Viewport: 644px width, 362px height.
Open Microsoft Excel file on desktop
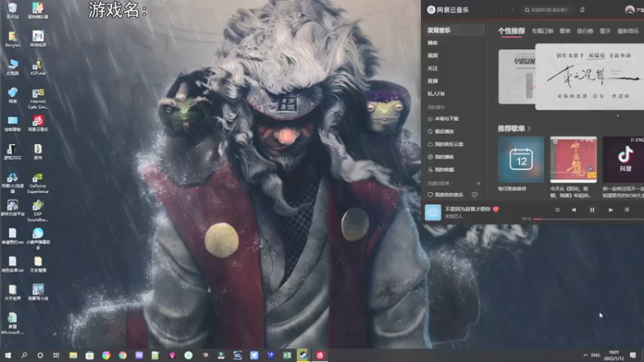(12, 324)
